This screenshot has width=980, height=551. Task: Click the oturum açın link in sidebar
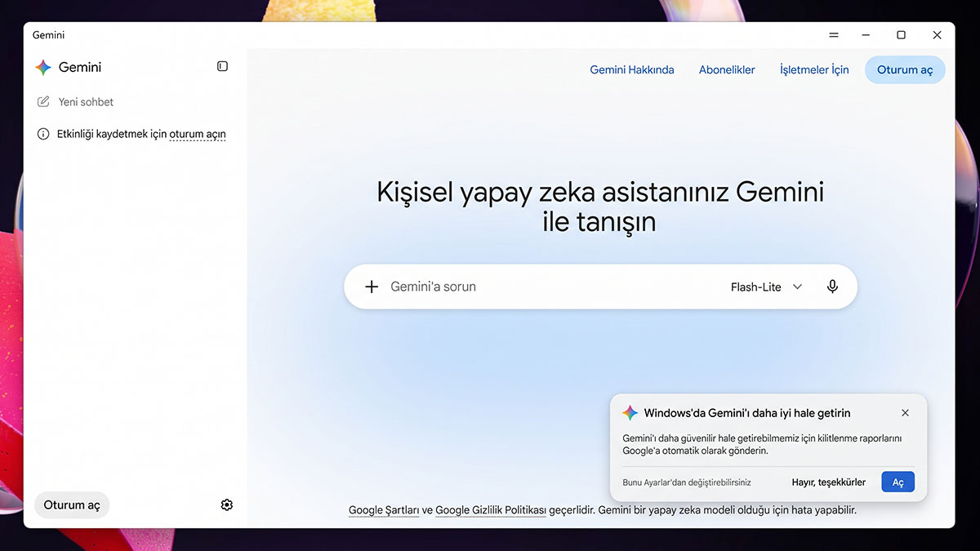[x=198, y=134]
